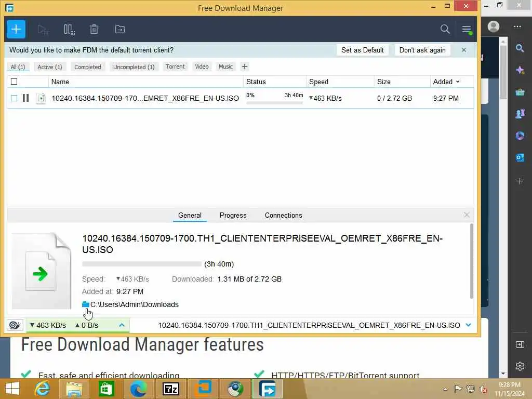Filter by the Music tag

tap(225, 66)
